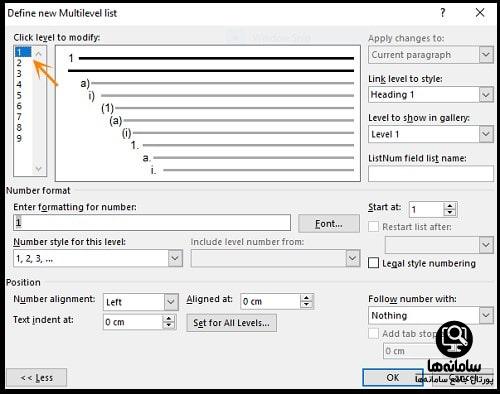This screenshot has height=394, width=500.
Task: Click the help question mark icon
Action: tap(442, 13)
